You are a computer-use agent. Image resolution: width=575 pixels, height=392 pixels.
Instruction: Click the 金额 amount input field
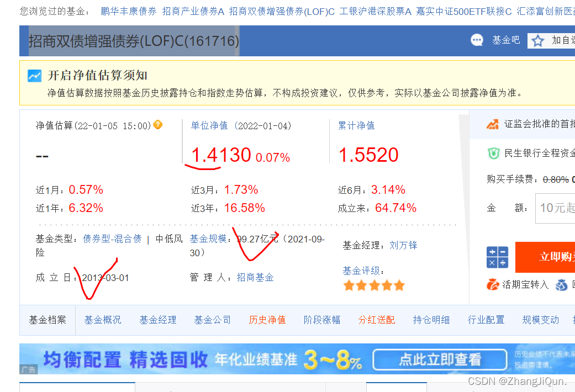pyautogui.click(x=555, y=208)
